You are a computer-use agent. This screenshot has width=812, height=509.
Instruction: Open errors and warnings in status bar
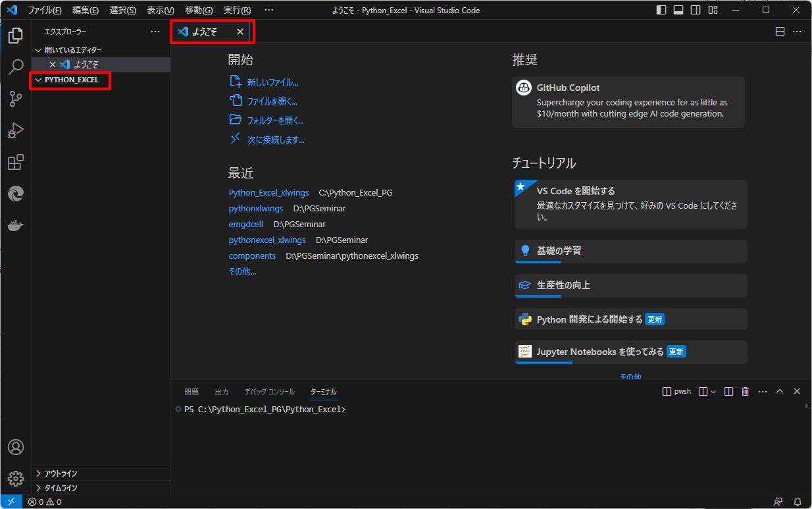click(x=44, y=502)
